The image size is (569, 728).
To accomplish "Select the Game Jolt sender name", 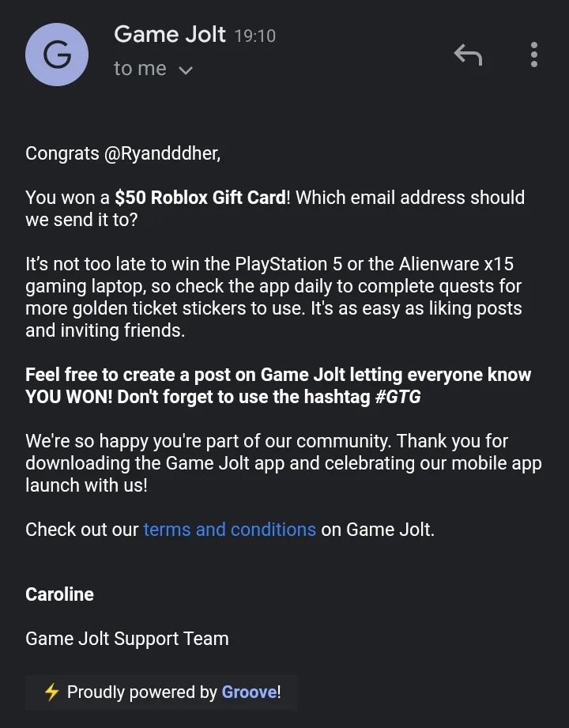I will 170,34.
